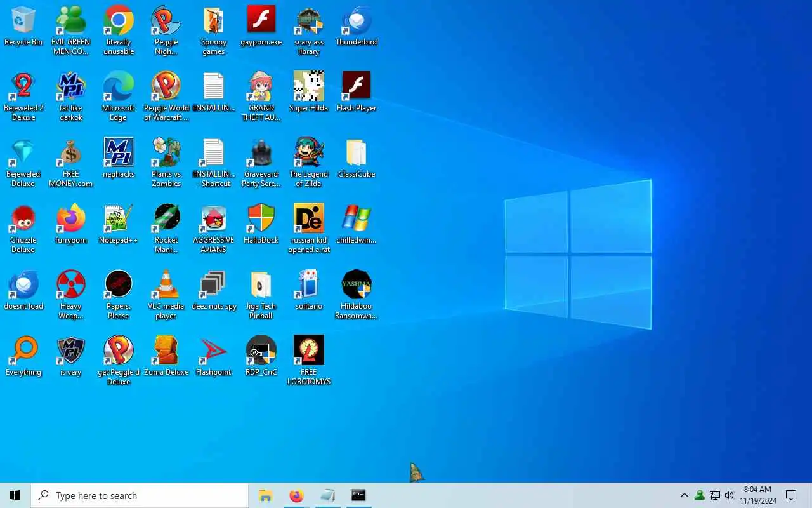The height and width of the screenshot is (508, 812).
Task: Open the volume speaker tray icon
Action: (730, 495)
